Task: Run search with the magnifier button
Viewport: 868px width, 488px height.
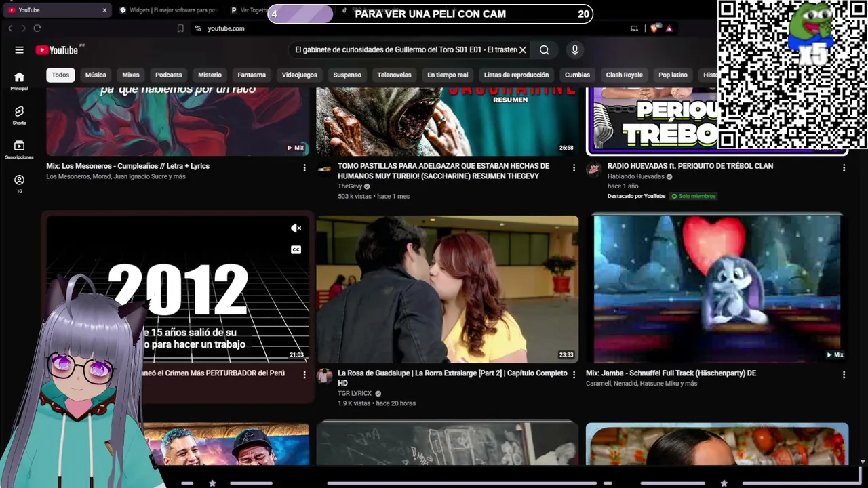Action: point(544,49)
